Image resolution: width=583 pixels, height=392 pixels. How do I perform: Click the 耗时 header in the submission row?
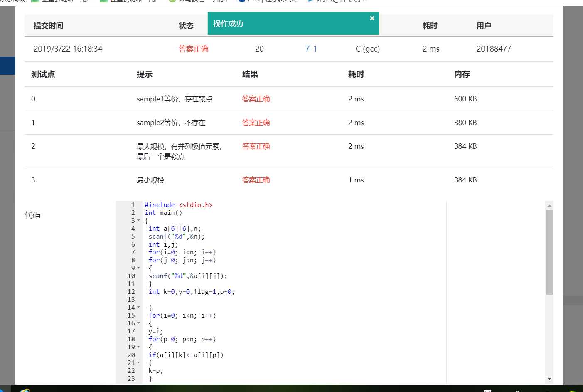430,26
